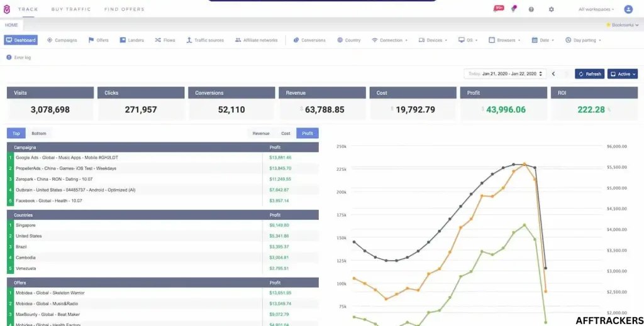The image size is (644, 326).
Task: Switch metric to Profit
Action: (307, 133)
